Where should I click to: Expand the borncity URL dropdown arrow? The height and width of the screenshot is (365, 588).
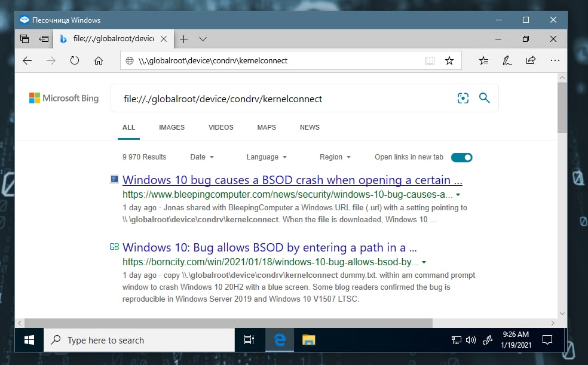(x=424, y=262)
